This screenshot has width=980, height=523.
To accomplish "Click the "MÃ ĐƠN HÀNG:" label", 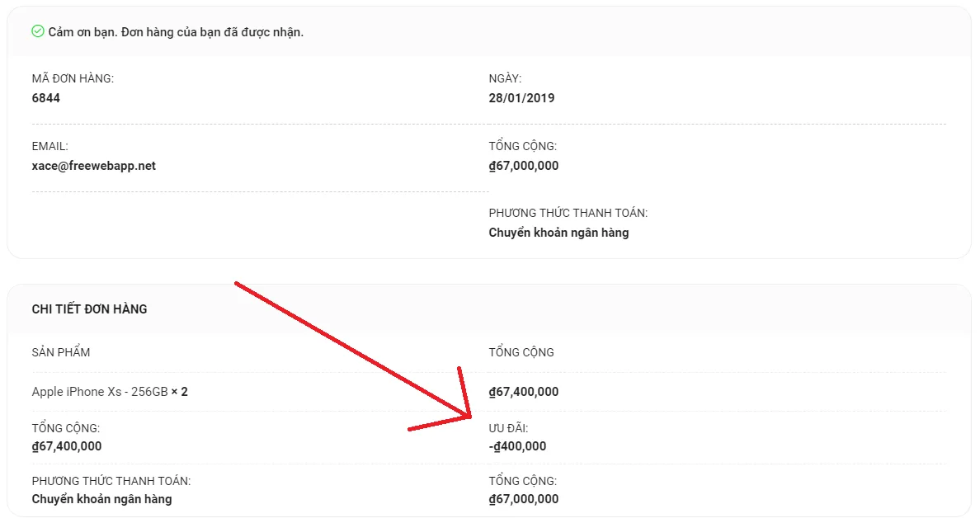I will click(73, 78).
